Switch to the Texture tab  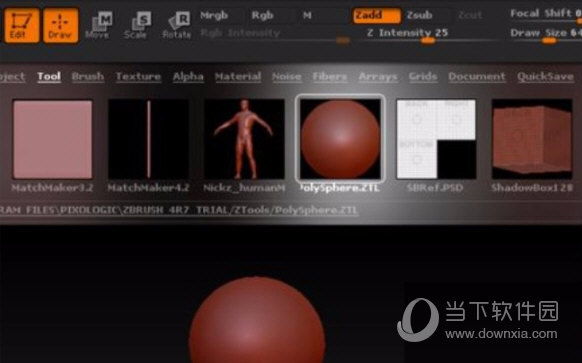tap(138, 76)
